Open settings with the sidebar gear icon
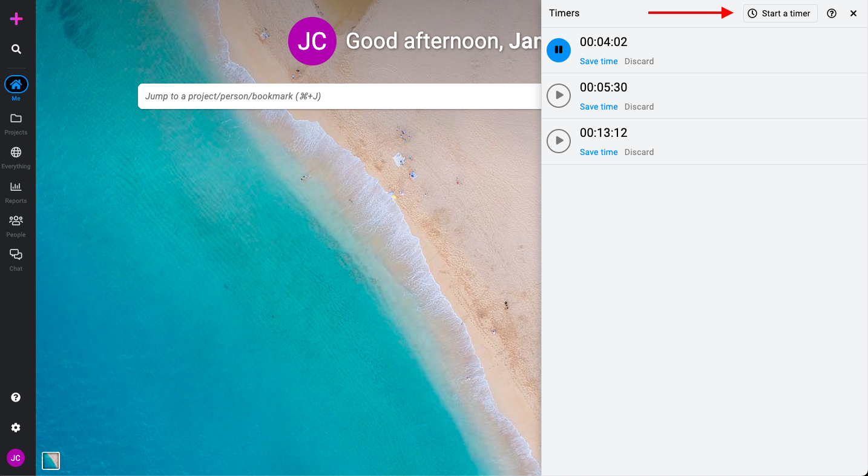The width and height of the screenshot is (868, 476). pyautogui.click(x=16, y=428)
